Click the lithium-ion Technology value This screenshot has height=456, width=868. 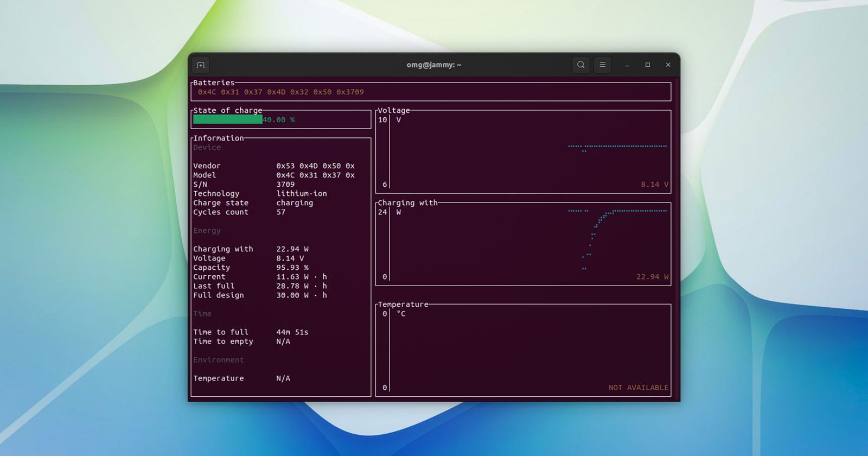pos(302,194)
